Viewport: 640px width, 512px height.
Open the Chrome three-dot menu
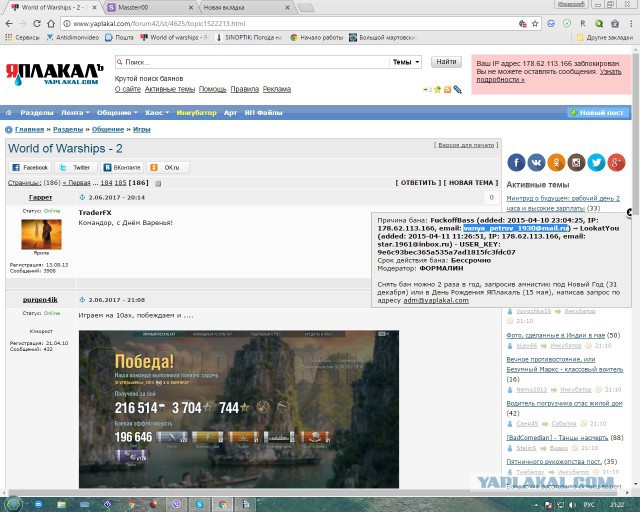pyautogui.click(x=631, y=24)
